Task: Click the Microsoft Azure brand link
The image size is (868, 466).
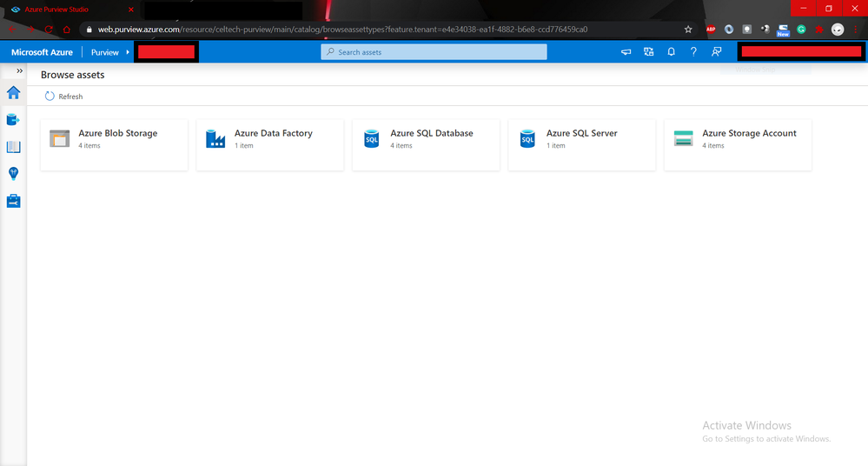Action: coord(42,52)
